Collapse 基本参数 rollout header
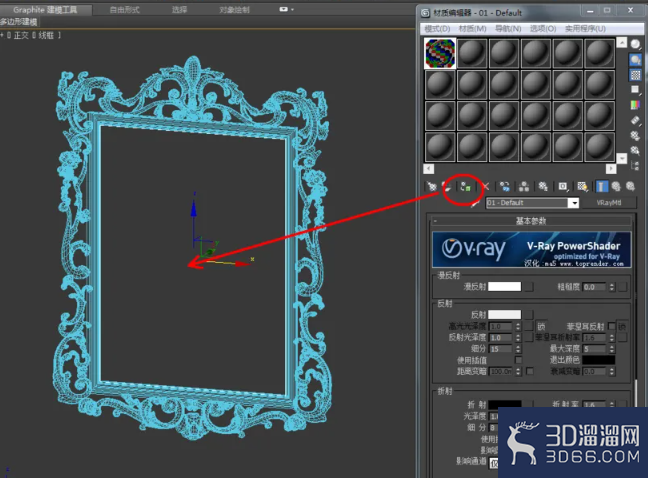 pyautogui.click(x=531, y=221)
